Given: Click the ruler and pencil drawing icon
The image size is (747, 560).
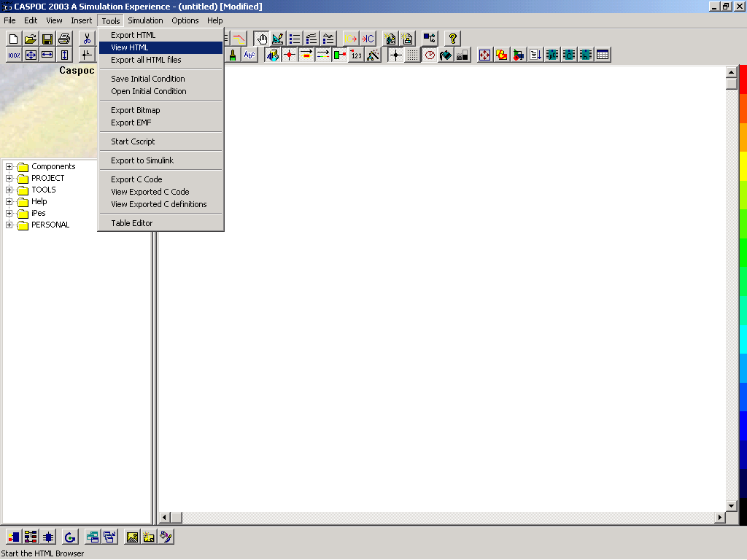Looking at the screenshot, I should pyautogui.click(x=278, y=39).
